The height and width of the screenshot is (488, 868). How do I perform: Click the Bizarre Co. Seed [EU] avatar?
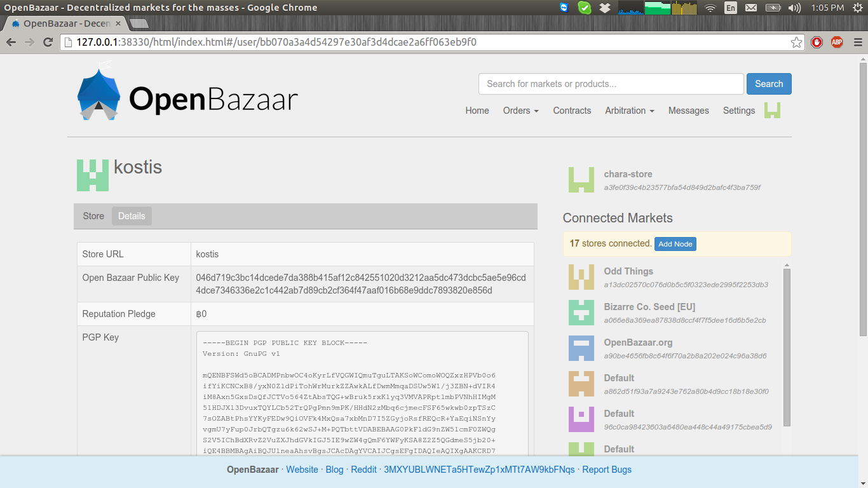point(581,313)
